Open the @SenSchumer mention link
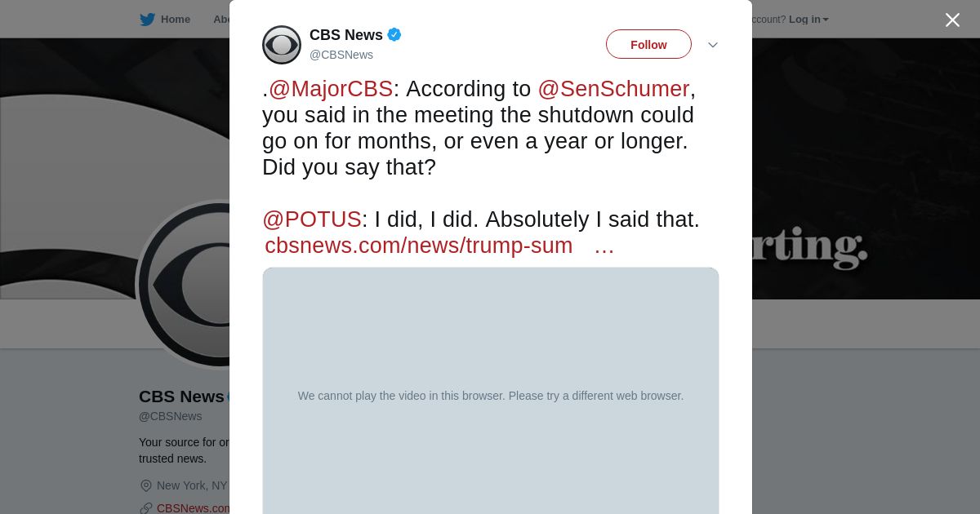Screen dimensions: 980x514 point(613,89)
